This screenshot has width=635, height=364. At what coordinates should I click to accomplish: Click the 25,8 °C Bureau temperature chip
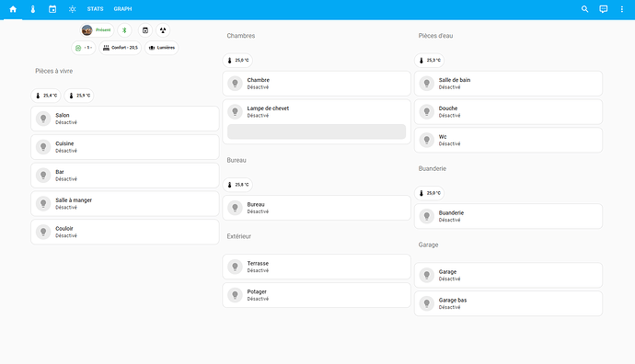tap(237, 185)
